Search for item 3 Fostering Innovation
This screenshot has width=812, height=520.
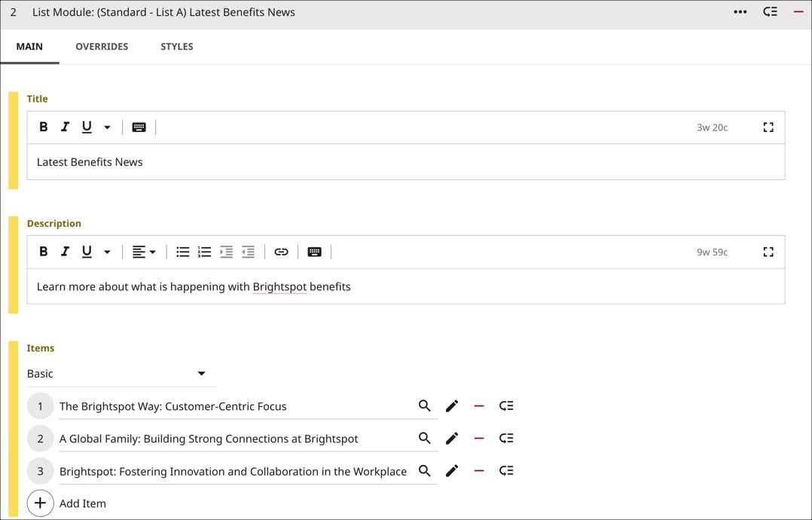coord(425,471)
